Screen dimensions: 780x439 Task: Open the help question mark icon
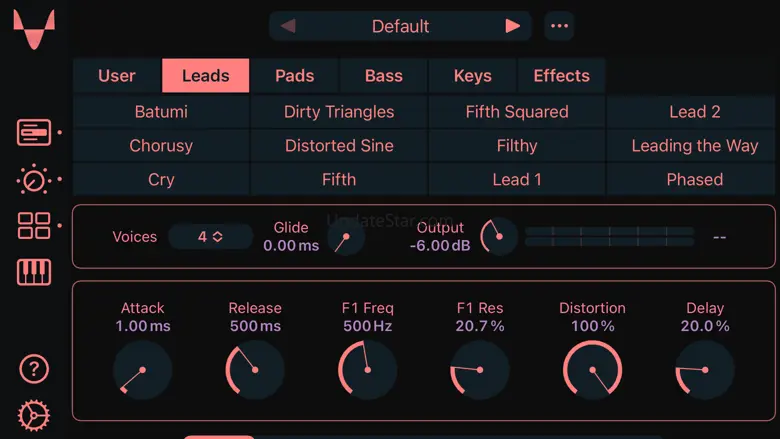click(x=33, y=369)
